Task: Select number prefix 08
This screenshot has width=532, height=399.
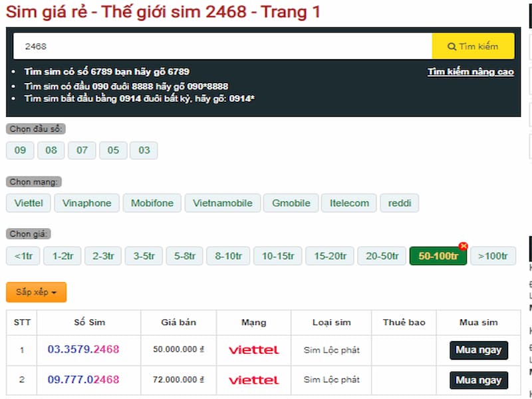Action: tap(51, 150)
